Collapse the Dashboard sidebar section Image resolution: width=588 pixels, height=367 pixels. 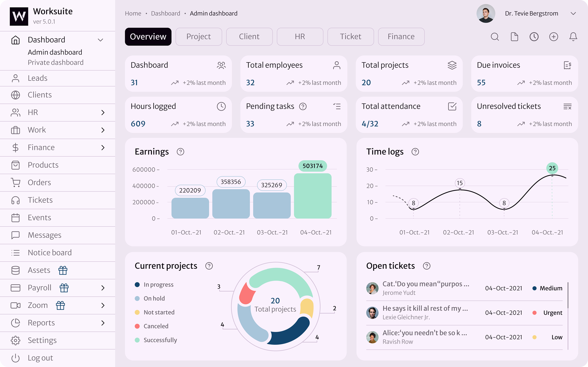click(100, 40)
